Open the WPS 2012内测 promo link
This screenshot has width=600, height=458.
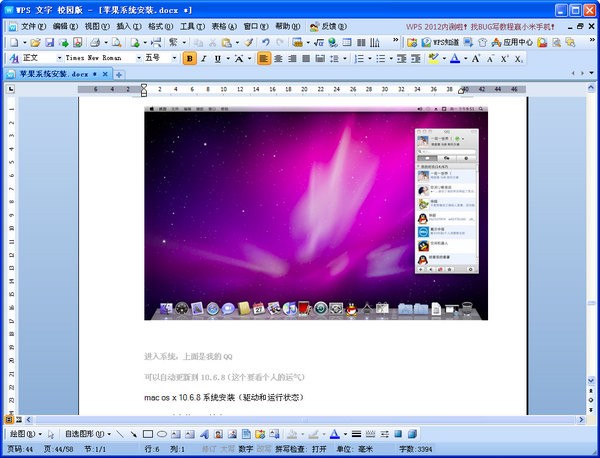[480, 27]
